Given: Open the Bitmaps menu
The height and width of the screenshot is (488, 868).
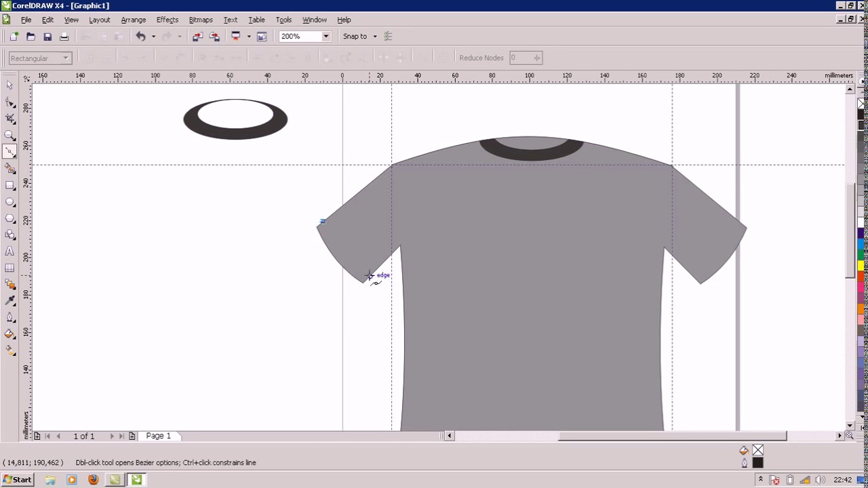Looking at the screenshot, I should [200, 20].
